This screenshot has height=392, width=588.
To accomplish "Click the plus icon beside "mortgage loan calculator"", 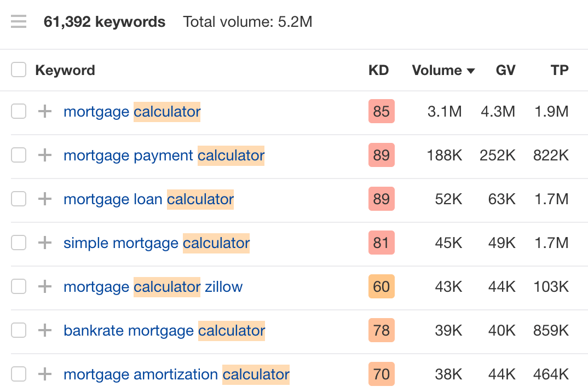I will (44, 199).
